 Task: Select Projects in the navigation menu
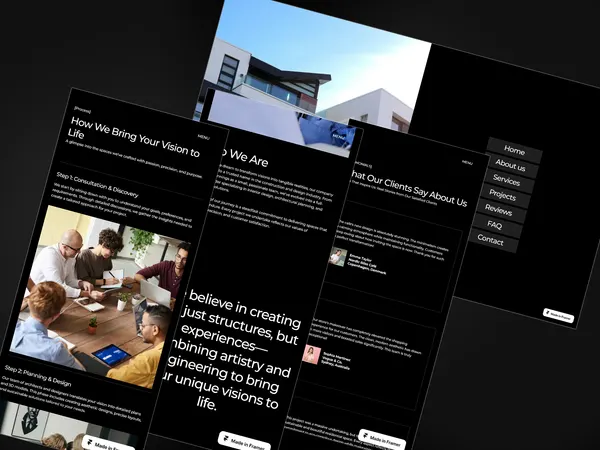coord(502,196)
